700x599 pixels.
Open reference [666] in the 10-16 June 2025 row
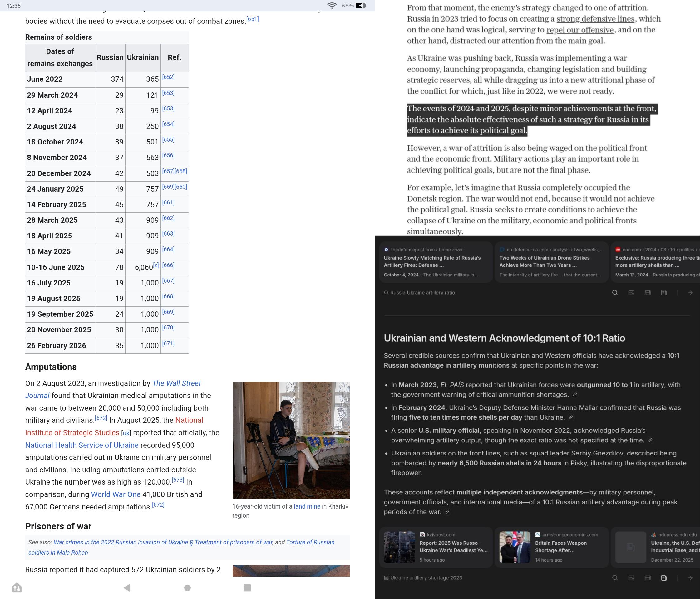[168, 265]
